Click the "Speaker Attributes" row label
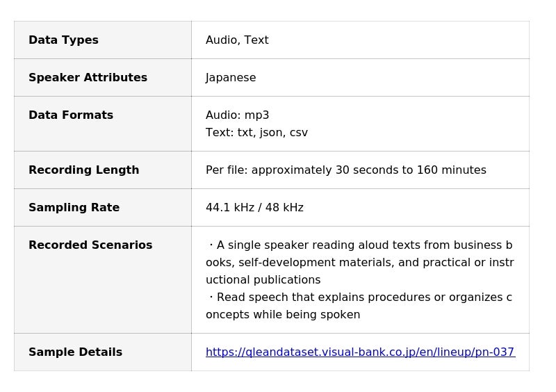556x392 pixels. (88, 78)
